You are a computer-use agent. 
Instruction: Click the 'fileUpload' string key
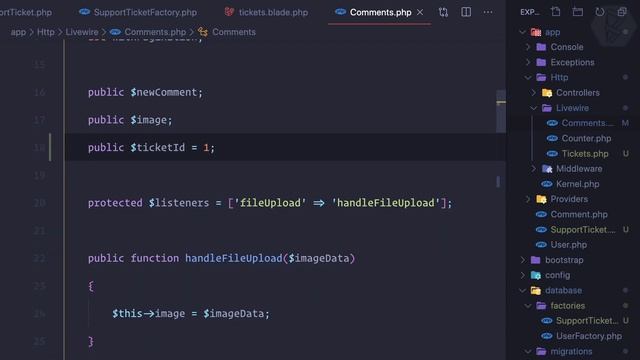tap(270, 203)
